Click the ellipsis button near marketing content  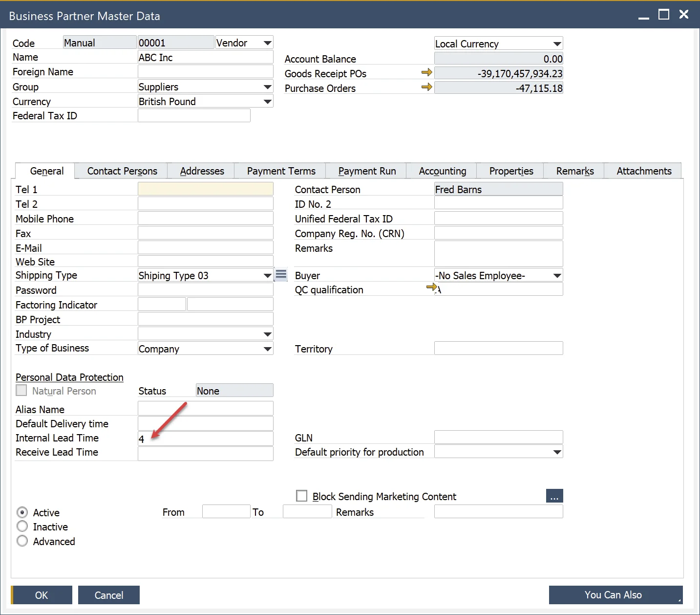pyautogui.click(x=554, y=496)
